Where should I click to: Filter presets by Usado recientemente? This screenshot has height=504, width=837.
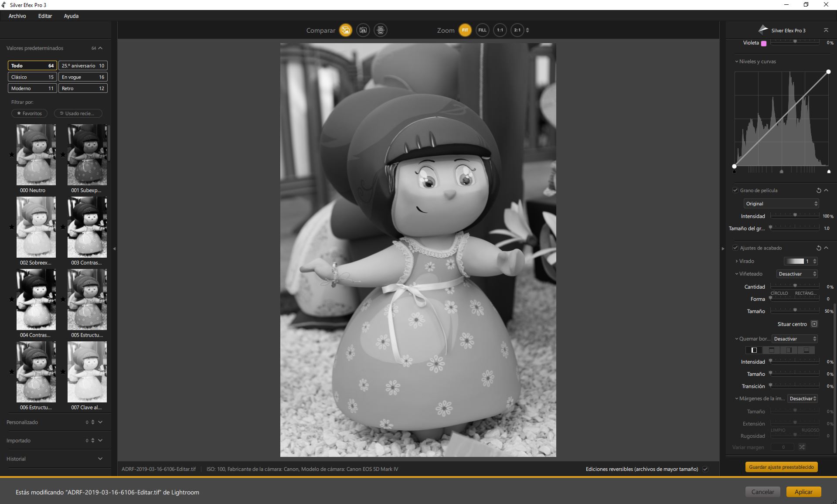pyautogui.click(x=78, y=113)
